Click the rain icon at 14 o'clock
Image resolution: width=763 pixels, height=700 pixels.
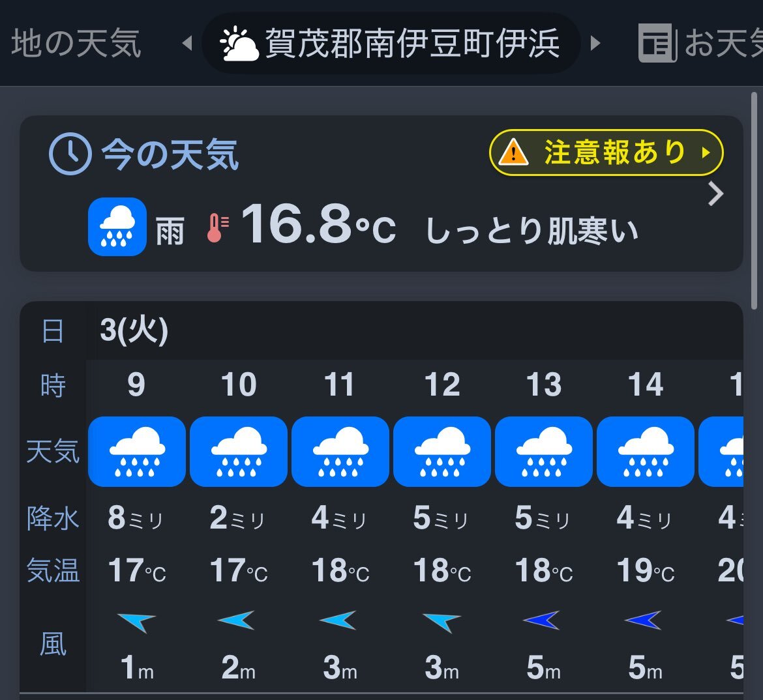pos(645,452)
